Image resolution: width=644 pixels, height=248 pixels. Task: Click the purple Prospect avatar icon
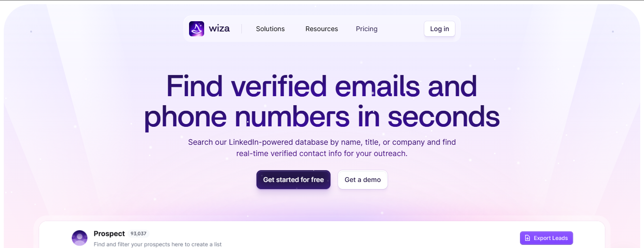coord(80,238)
